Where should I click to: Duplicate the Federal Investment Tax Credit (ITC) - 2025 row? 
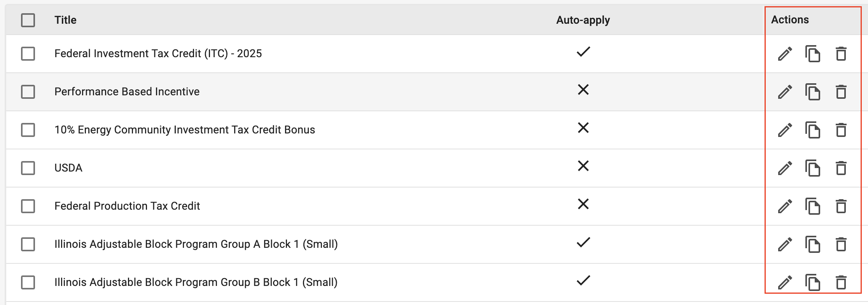[813, 54]
